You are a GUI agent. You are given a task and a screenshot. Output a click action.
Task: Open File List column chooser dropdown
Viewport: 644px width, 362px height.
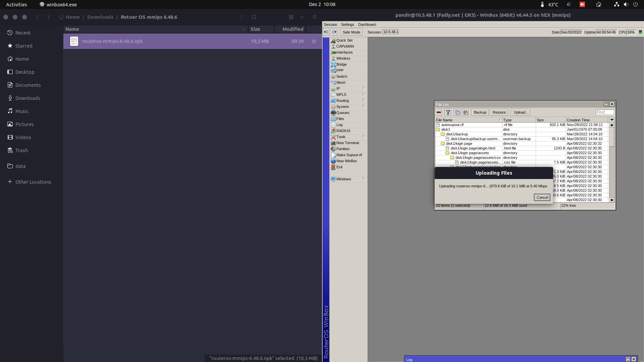tap(612, 120)
